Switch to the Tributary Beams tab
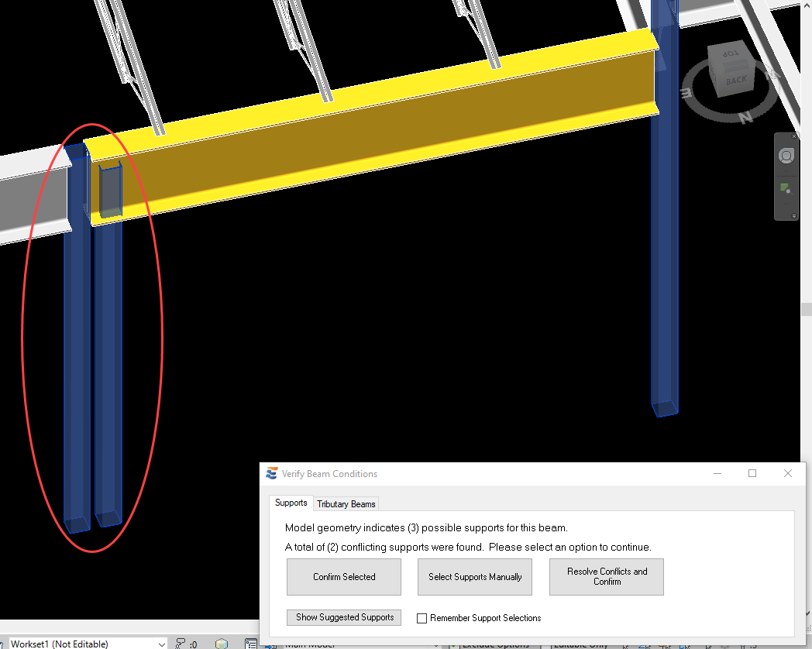The height and width of the screenshot is (649, 812). coord(346,504)
